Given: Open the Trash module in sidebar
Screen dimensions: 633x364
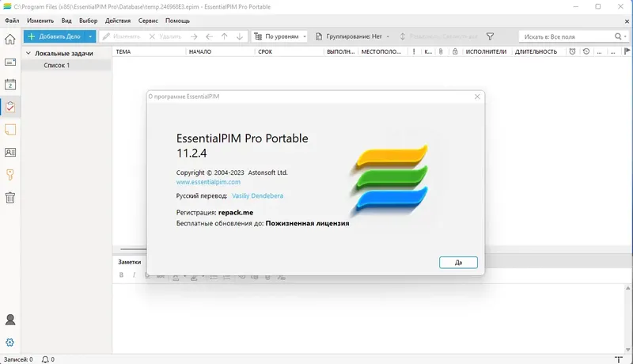Looking at the screenshot, I should 10,197.
